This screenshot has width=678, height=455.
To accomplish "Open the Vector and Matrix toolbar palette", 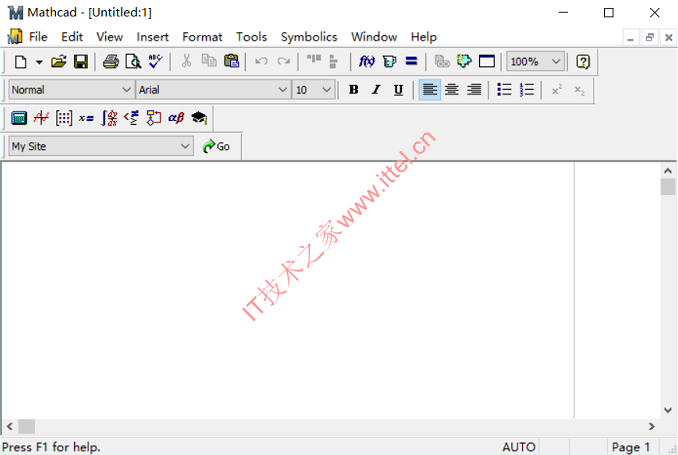I will pyautogui.click(x=64, y=118).
